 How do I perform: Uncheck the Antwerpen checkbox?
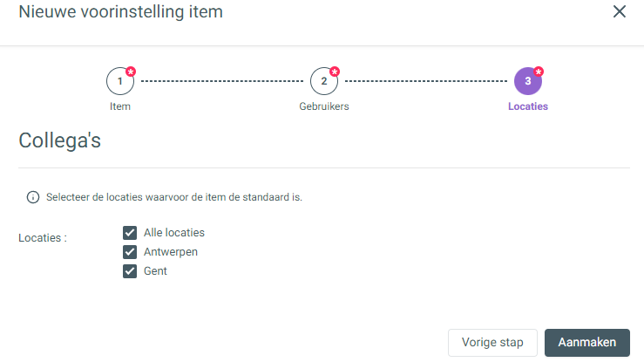pyautogui.click(x=130, y=252)
